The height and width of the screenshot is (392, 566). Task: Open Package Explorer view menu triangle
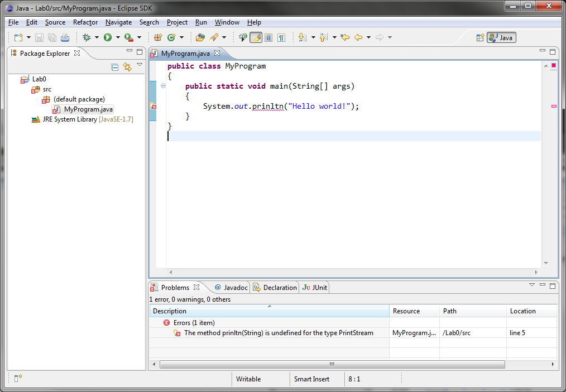tap(140, 65)
